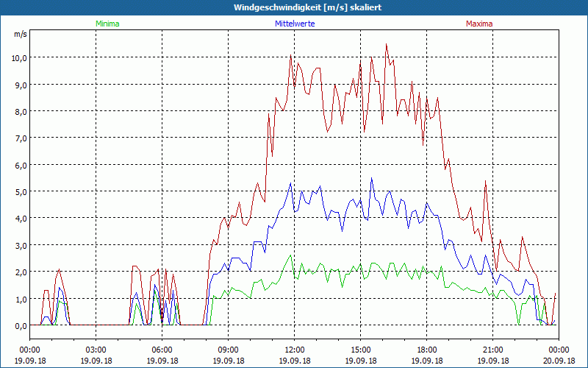Click the m/s unit label
Image resolution: width=588 pixels, height=368 pixels.
tap(21, 34)
